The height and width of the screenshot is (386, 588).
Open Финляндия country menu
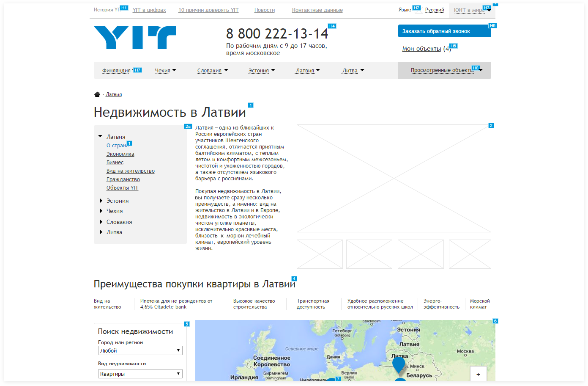pos(116,71)
